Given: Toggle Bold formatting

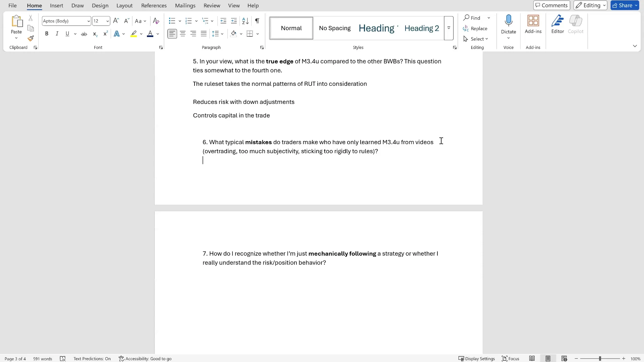Looking at the screenshot, I should pyautogui.click(x=47, y=34).
